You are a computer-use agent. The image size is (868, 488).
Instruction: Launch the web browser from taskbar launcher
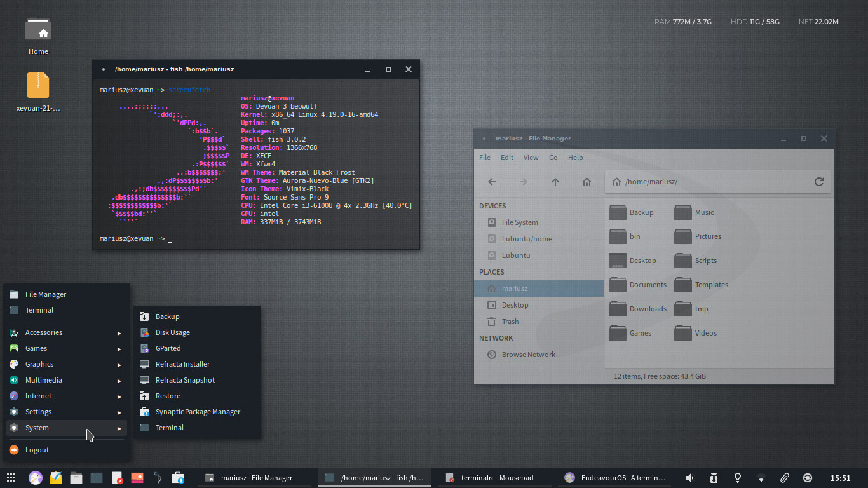35,478
